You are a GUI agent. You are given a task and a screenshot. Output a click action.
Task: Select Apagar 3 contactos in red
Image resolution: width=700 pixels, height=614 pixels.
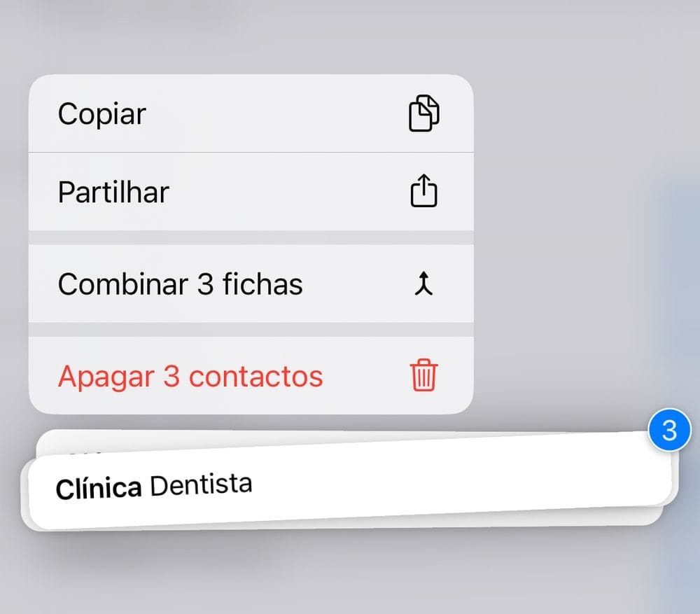coord(251,375)
